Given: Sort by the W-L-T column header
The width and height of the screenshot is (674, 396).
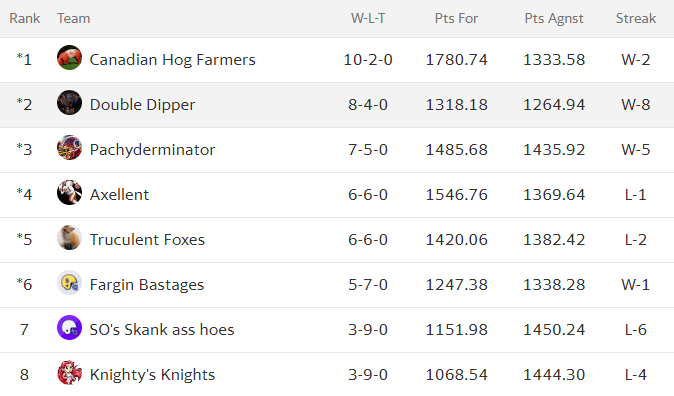Looking at the screenshot, I should pyautogui.click(x=368, y=18).
